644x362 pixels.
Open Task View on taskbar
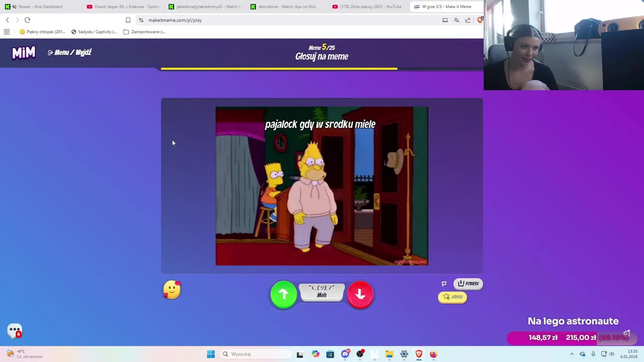[x=300, y=354]
